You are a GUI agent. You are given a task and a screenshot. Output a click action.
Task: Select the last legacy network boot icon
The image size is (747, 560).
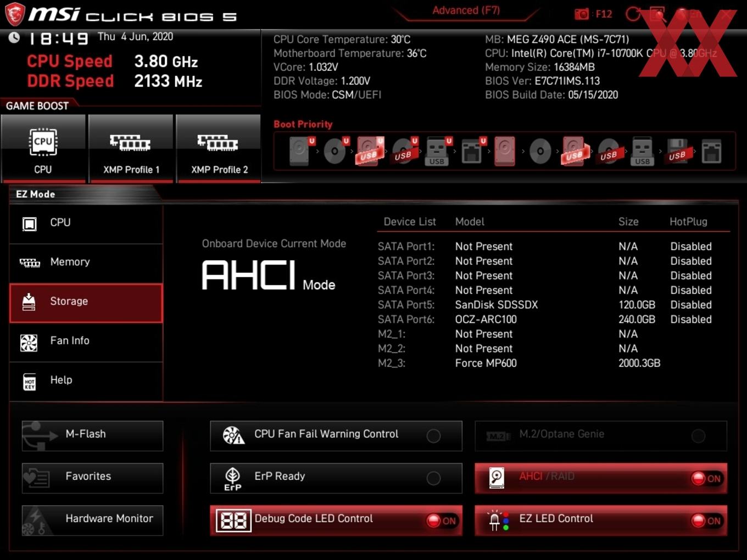(711, 152)
